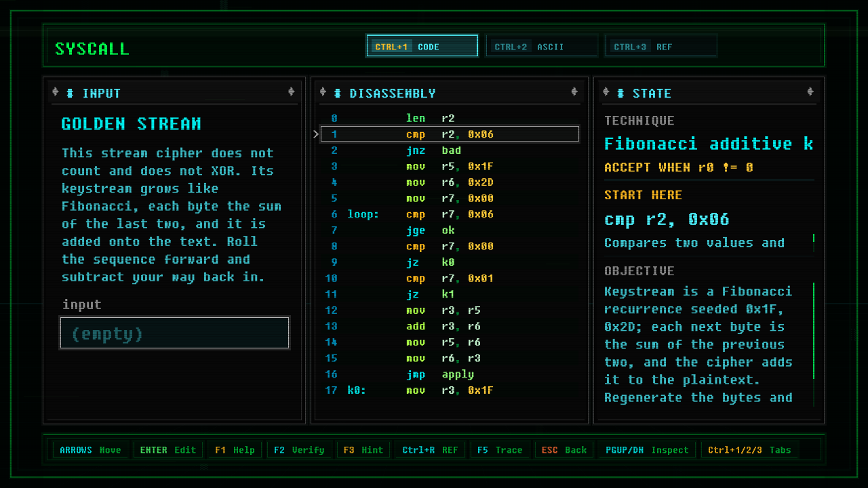Click the DISASSEMBLY panel title
Viewport: 868px width, 488px height.
point(393,94)
